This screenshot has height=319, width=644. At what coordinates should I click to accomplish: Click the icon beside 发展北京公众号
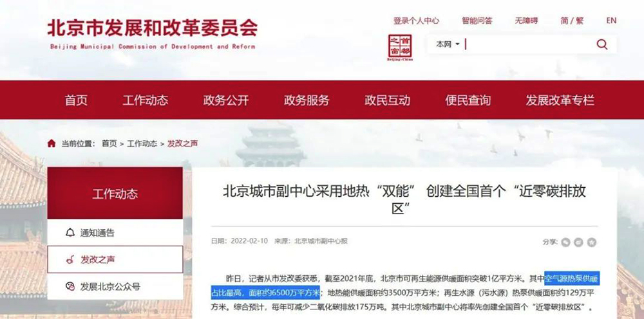click(x=70, y=286)
